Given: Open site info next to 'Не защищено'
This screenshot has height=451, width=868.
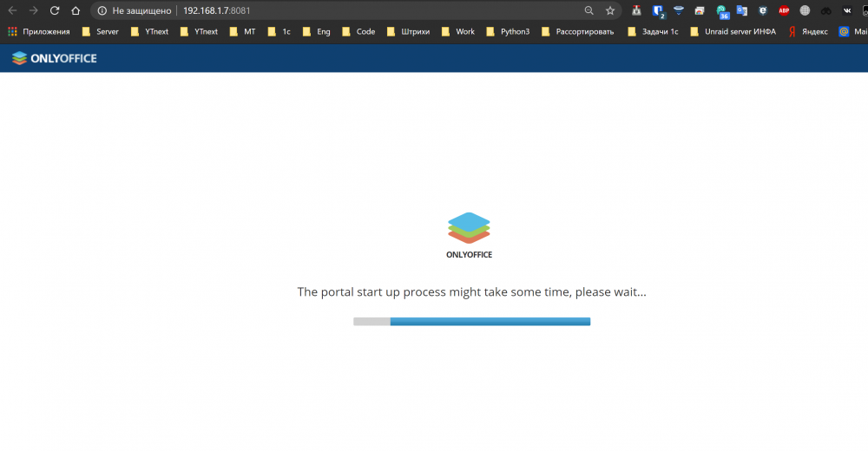Looking at the screenshot, I should [102, 10].
